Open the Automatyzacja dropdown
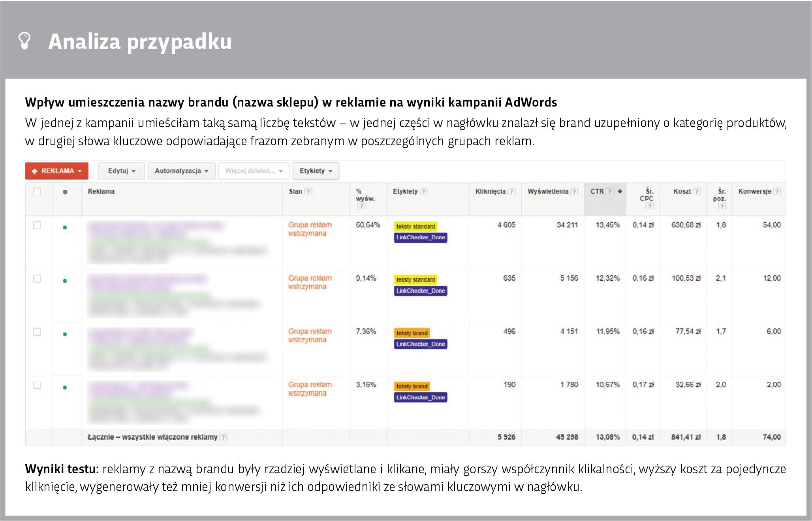The image size is (812, 521). pyautogui.click(x=182, y=171)
